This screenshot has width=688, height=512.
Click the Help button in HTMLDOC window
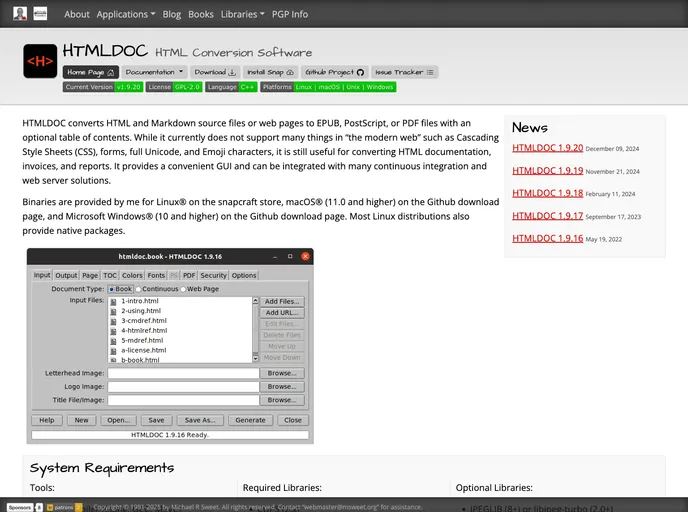[x=47, y=420]
